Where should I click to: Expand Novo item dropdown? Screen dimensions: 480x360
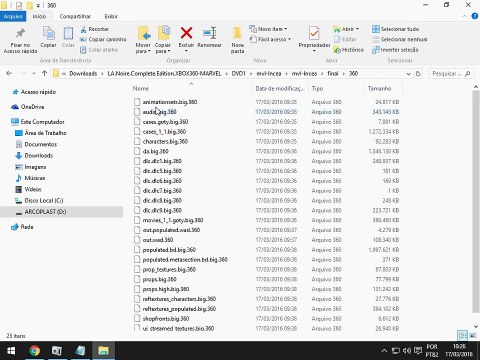coord(269,29)
